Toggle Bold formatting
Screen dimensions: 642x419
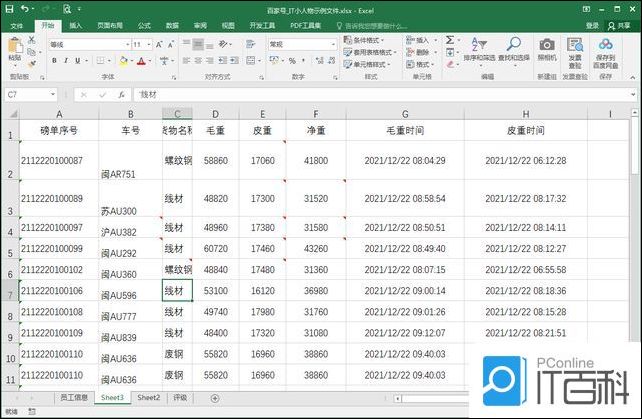pos(54,61)
